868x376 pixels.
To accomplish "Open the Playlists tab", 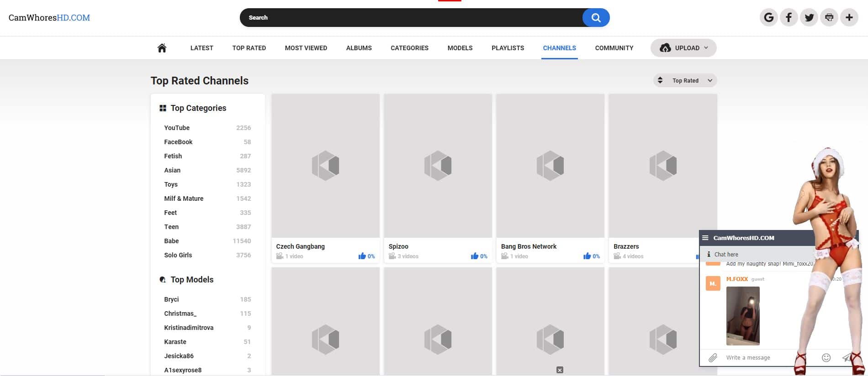I will [508, 48].
